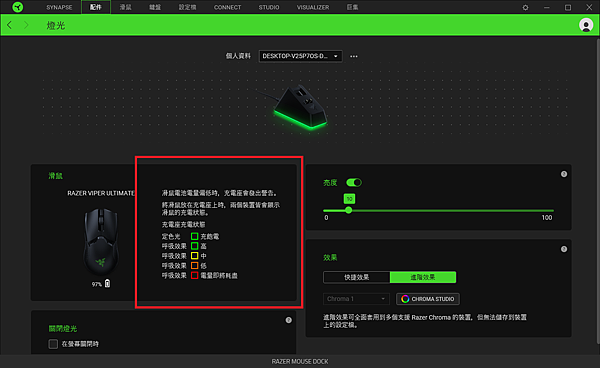Check the 在螢幕關閉時 checkbox

(x=53, y=344)
